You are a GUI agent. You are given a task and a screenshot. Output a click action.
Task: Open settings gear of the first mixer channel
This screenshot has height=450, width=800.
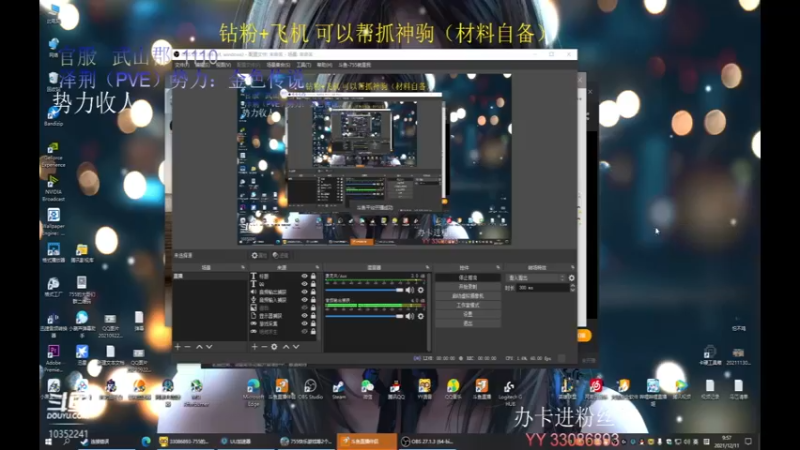tap(420, 290)
